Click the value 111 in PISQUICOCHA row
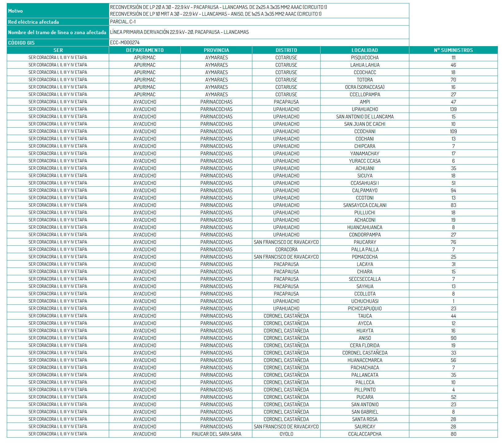Screen dimensions: 504x445 [453, 58]
